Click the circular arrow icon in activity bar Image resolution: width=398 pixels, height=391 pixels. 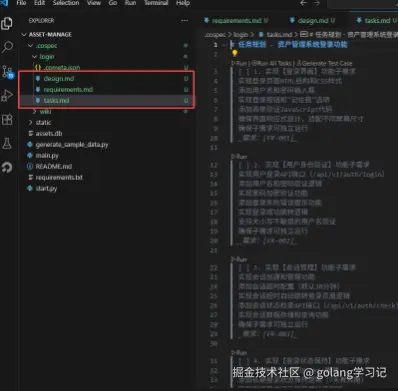[x=7, y=167]
